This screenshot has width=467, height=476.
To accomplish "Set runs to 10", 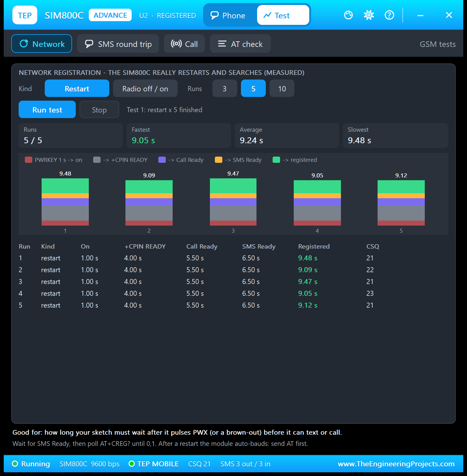I will click(282, 88).
